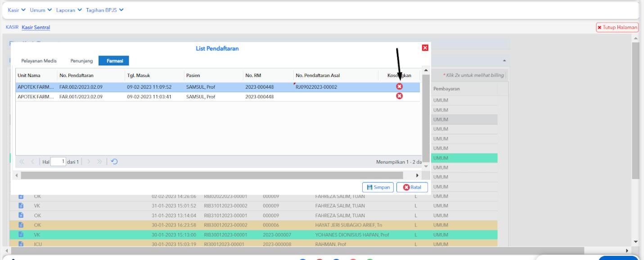
Task: Click the page number input field
Action: coord(58,161)
